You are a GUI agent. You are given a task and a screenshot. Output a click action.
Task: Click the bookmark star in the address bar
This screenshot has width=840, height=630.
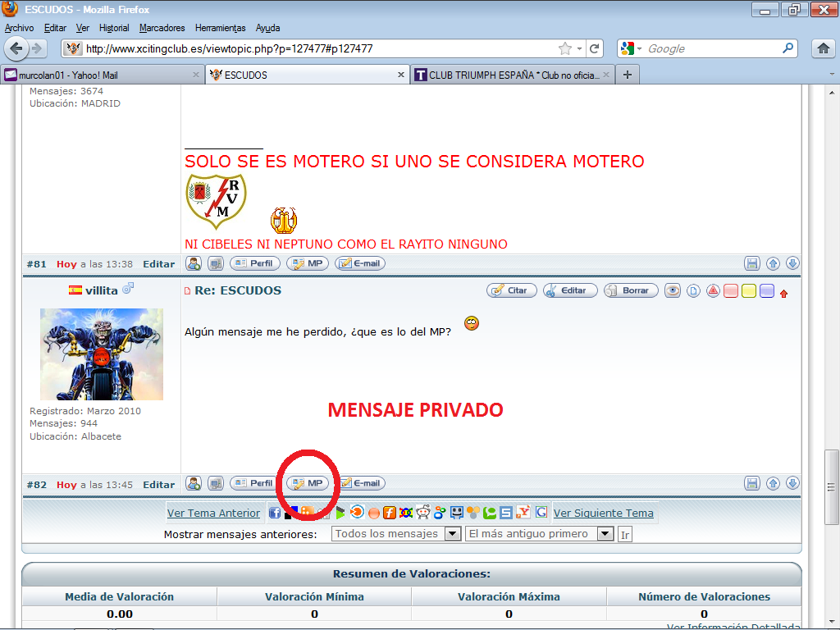(564, 48)
